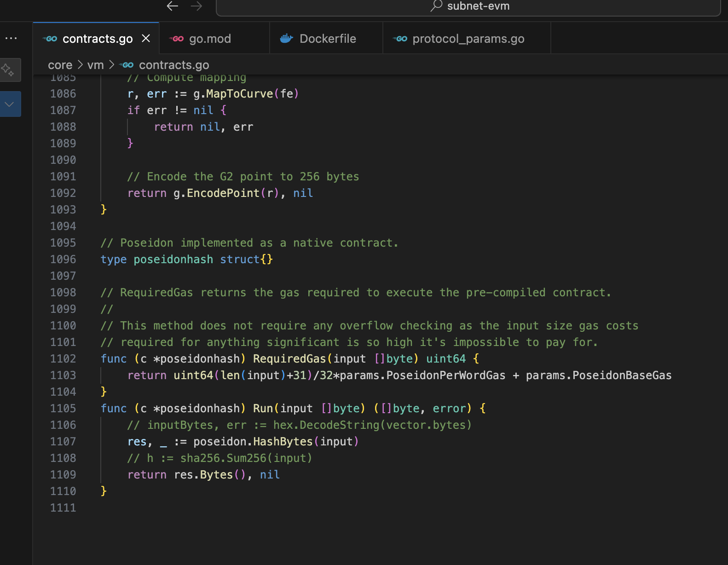728x565 pixels.
Task: Click 'HashBytes' in line 1107
Action: click(283, 442)
